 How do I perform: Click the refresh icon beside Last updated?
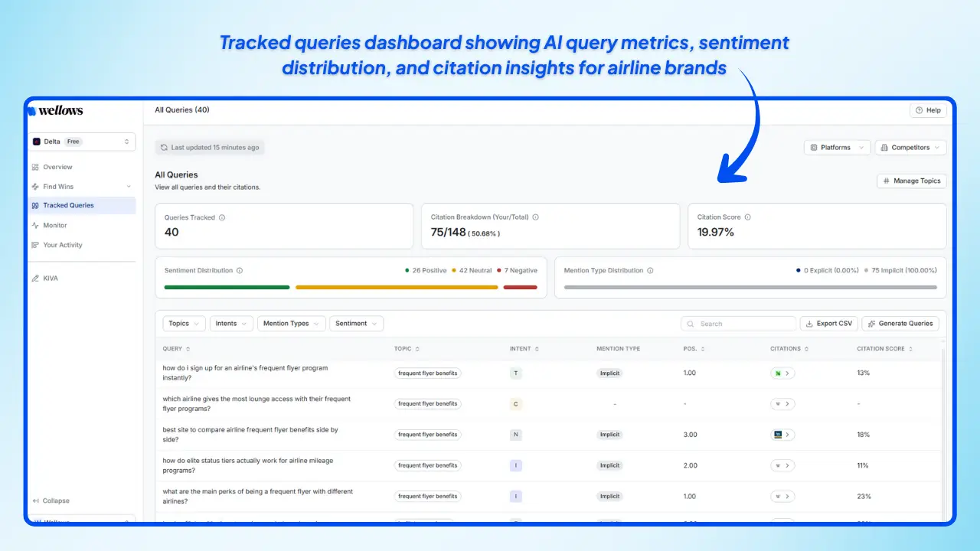164,148
